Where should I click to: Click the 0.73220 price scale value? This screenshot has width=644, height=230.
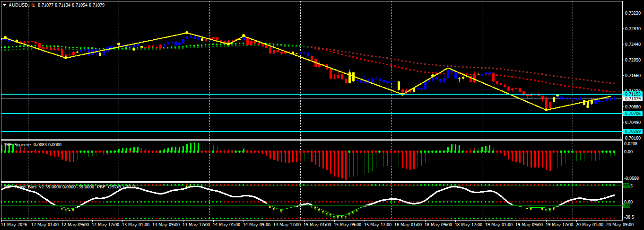pyautogui.click(x=633, y=13)
